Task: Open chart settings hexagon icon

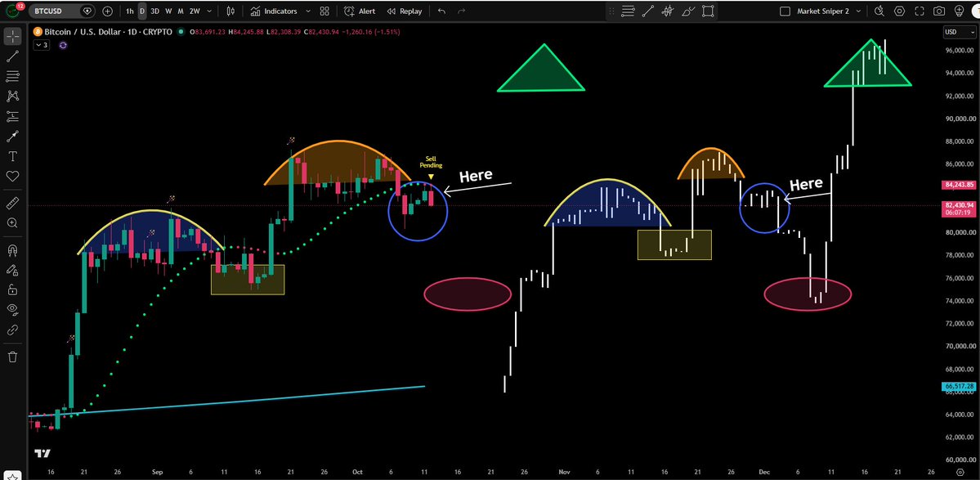Action: [x=899, y=11]
